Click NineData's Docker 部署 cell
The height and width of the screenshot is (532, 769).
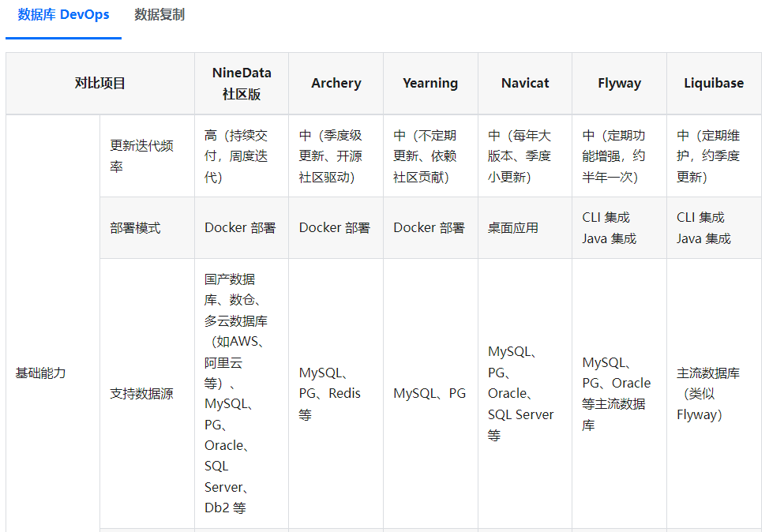pyautogui.click(x=242, y=228)
